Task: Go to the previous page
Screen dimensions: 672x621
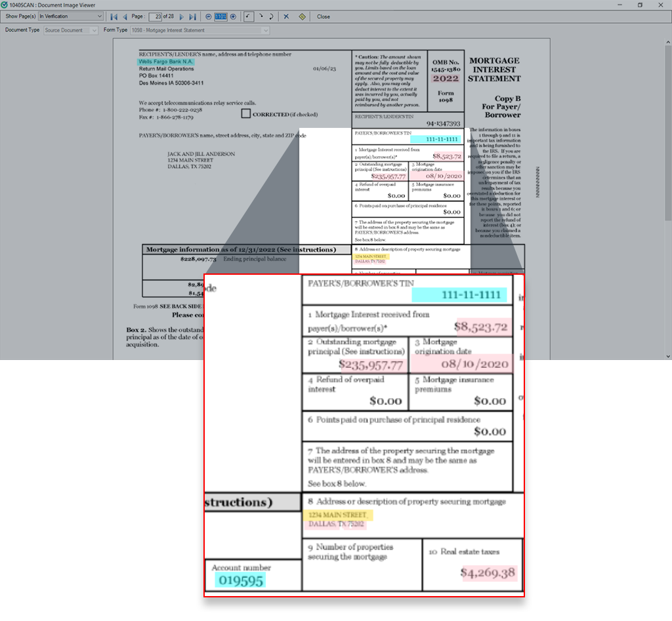Action: point(125,16)
